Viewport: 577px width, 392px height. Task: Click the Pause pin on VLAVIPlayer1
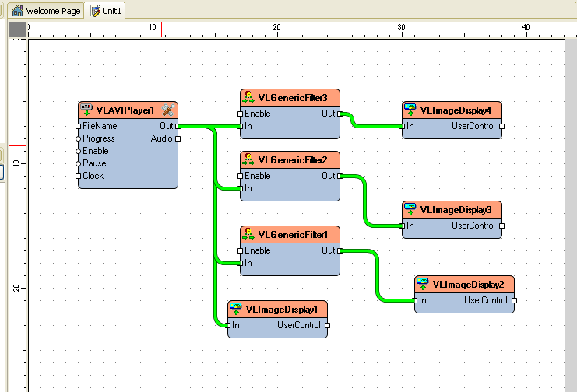tap(78, 163)
